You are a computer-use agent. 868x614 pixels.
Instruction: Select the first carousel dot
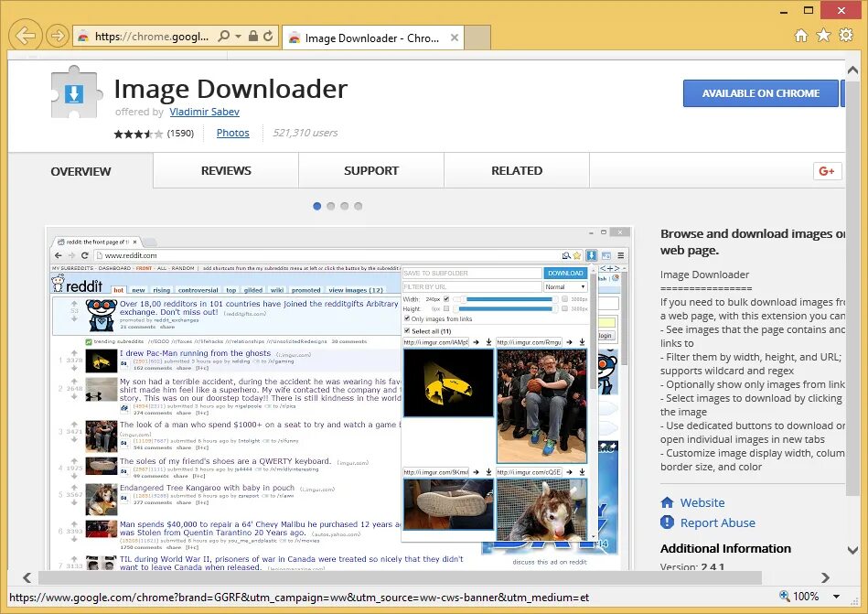[x=317, y=206]
